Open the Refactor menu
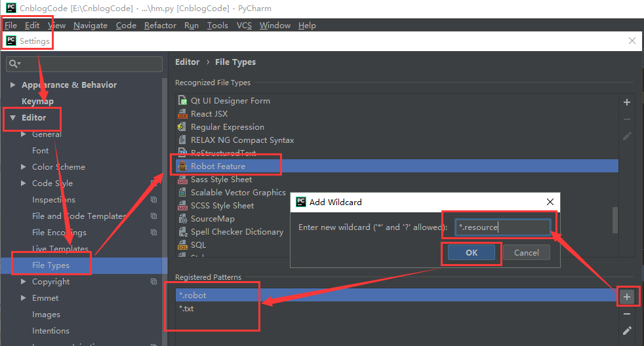The image size is (644, 346). 160,26
